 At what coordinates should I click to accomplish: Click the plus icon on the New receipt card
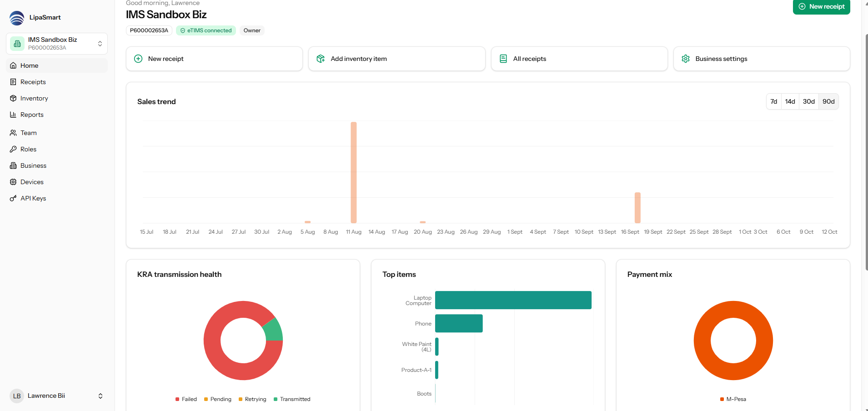[138, 59]
